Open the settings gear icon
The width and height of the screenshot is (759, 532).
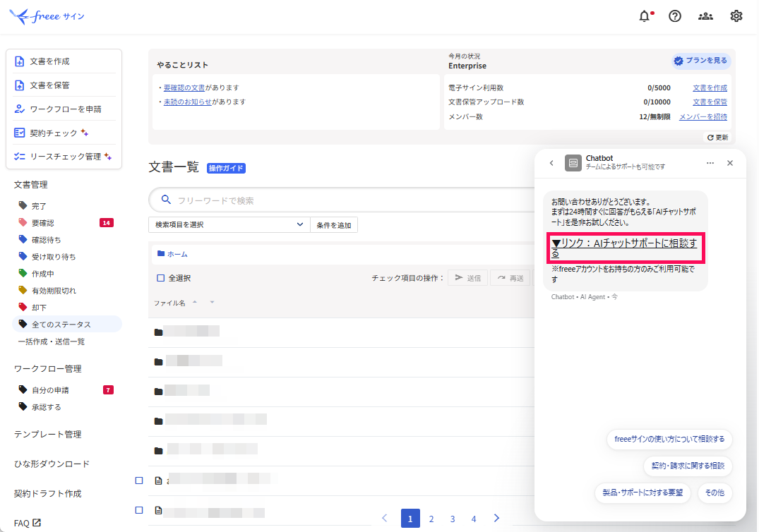coord(736,16)
